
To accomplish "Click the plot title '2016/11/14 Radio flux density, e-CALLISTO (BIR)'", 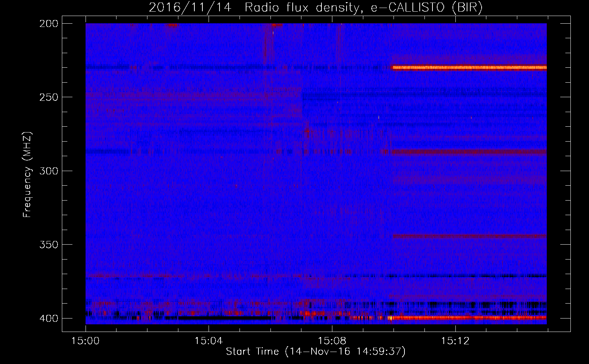I will pyautogui.click(x=316, y=7).
